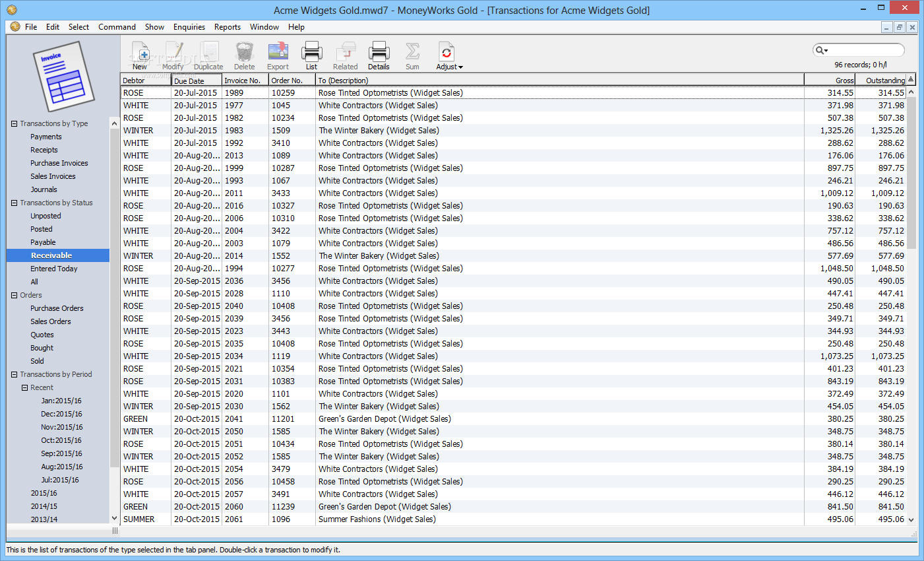Select the Oct:2015/16 period
Screen dimensions: 924x561
[x=61, y=440]
